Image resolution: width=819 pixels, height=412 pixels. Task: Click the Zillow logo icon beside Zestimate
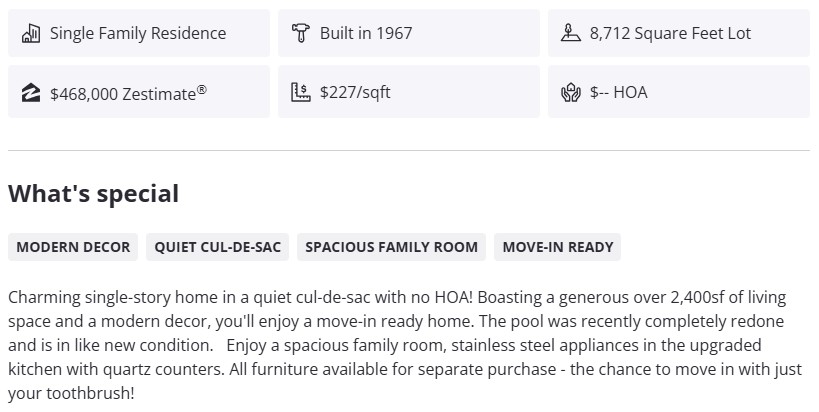(x=31, y=93)
